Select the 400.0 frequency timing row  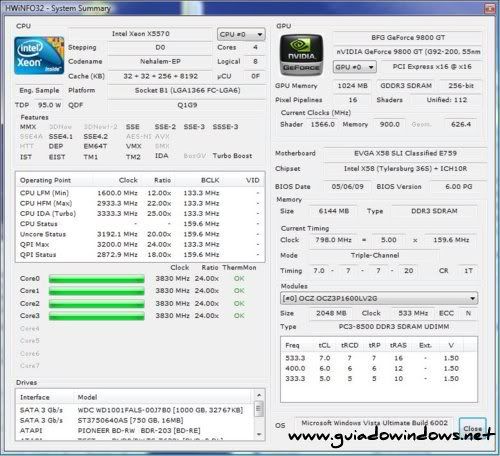(x=378, y=369)
